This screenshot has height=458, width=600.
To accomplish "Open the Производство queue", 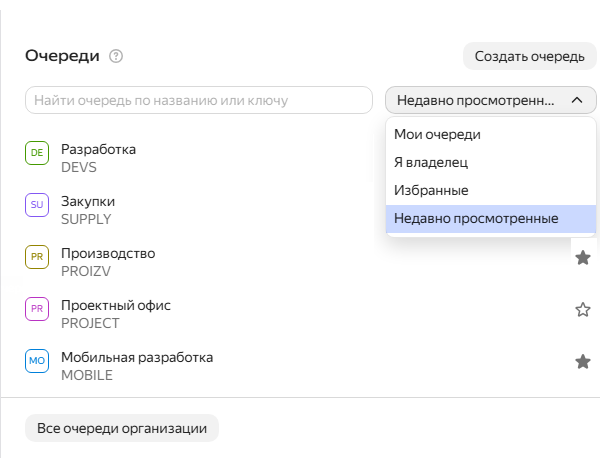I will 108,253.
